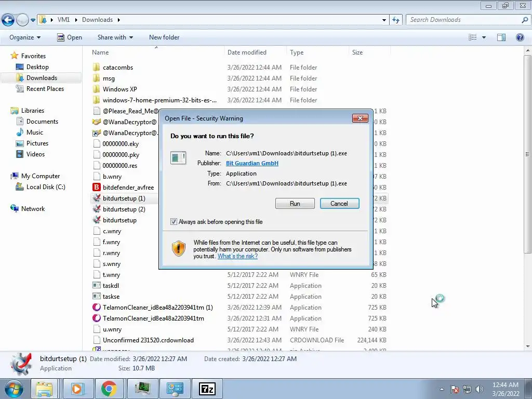
Task: Expand the chevron after Downloads in the address path
Action: pyautogui.click(x=119, y=20)
